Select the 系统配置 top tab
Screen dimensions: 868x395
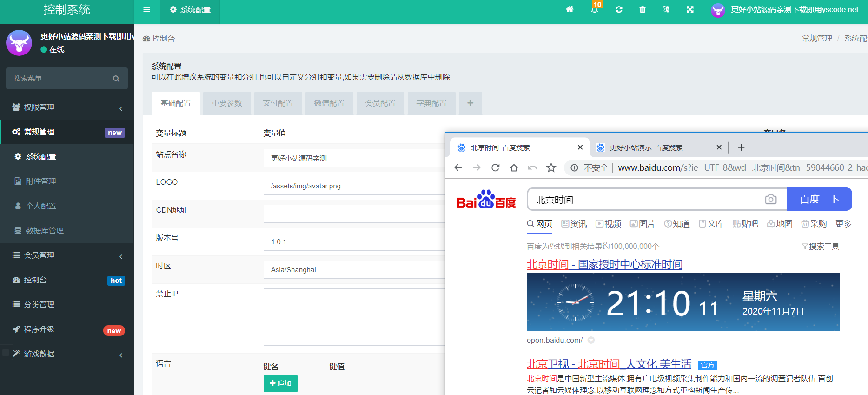coord(190,10)
